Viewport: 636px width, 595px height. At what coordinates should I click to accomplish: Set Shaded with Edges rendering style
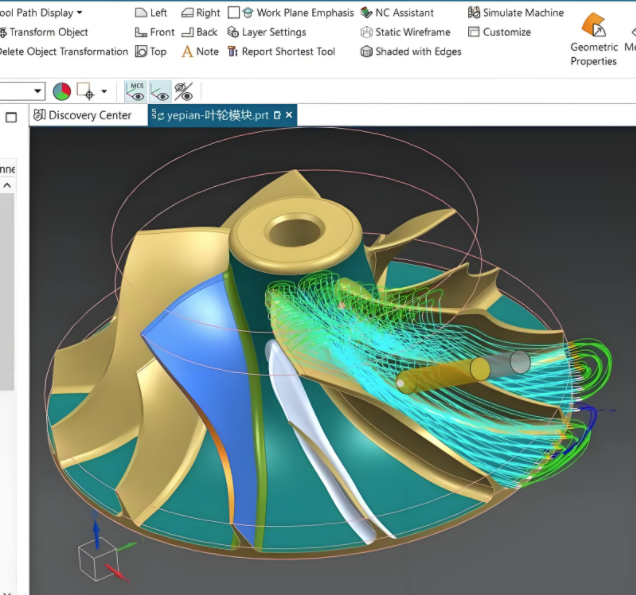[411, 52]
